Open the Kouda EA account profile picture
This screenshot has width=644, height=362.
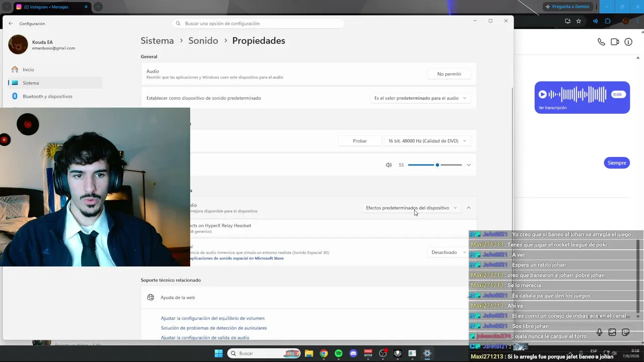[18, 45]
